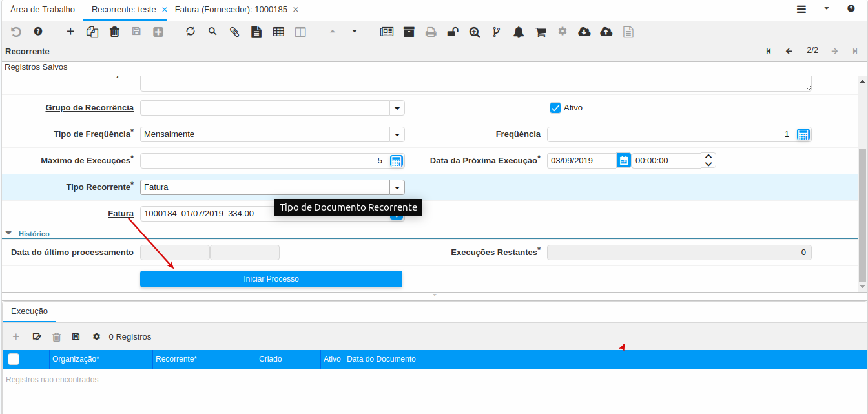Open the attachment paperclip icon
Viewport: 868px width, 414px height.
[x=234, y=32]
